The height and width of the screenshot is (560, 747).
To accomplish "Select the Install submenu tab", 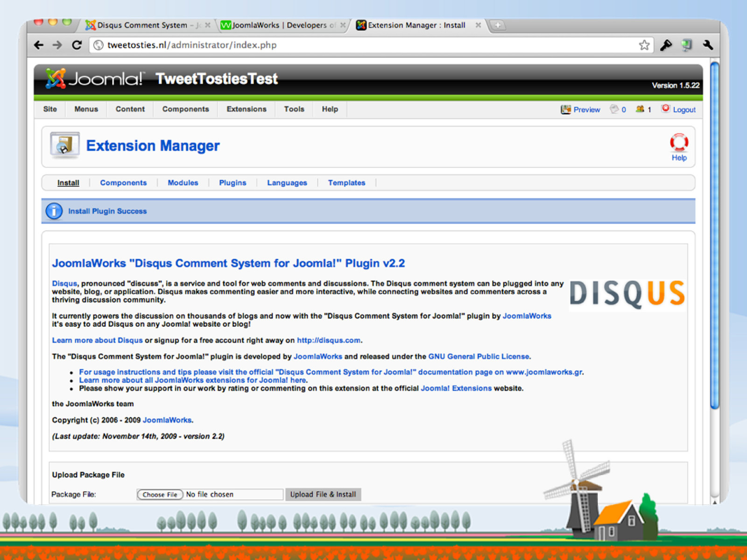I will (68, 183).
